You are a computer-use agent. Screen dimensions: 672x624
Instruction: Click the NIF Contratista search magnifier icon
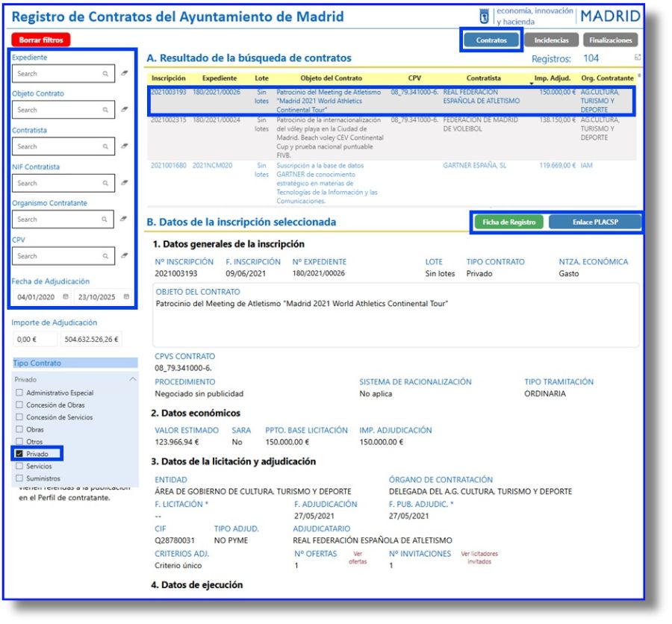pyautogui.click(x=105, y=184)
